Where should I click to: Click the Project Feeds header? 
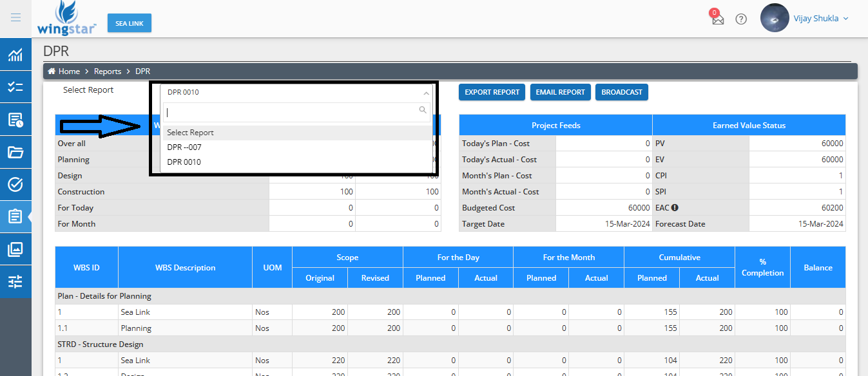click(x=556, y=125)
